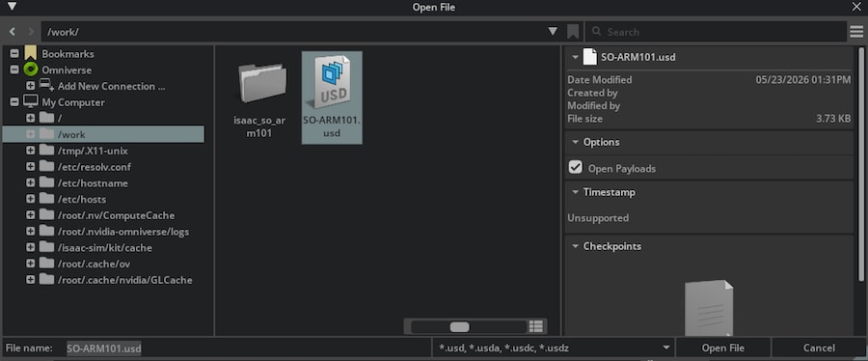Go back with the left arrow
Screen dimensions: 868x361
tap(13, 32)
